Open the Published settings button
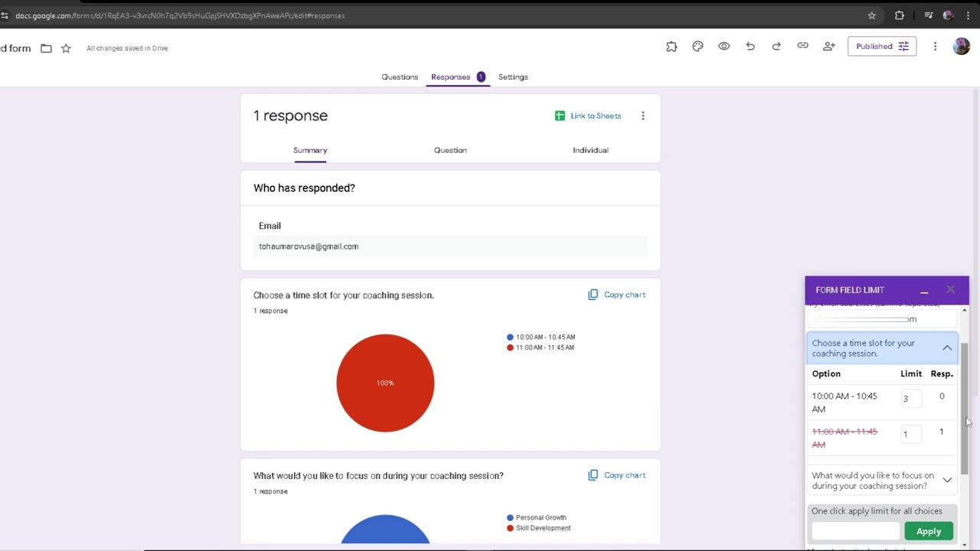The height and width of the screenshot is (551, 980). [x=882, y=47]
